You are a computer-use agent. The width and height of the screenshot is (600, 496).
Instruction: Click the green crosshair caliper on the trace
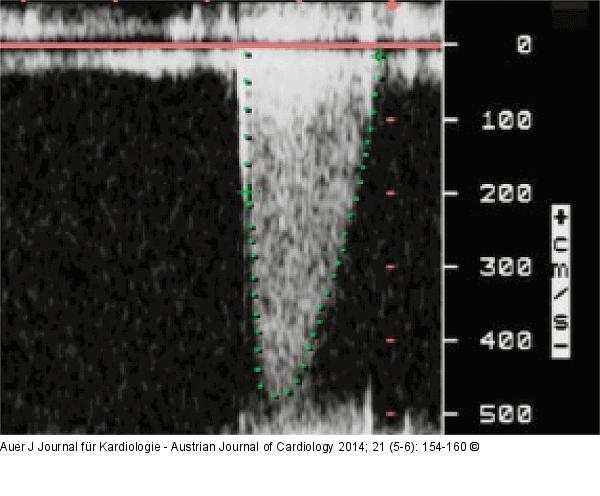click(x=247, y=192)
